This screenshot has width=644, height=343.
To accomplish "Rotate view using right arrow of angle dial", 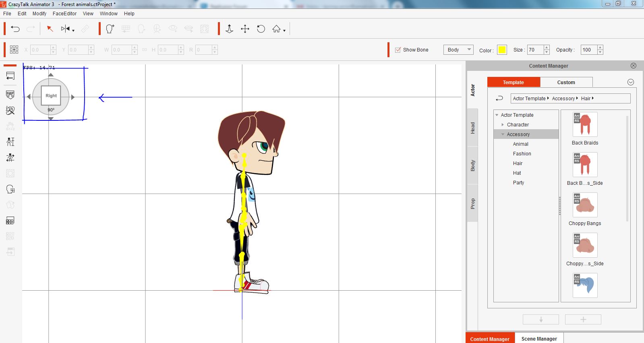I will click(73, 97).
